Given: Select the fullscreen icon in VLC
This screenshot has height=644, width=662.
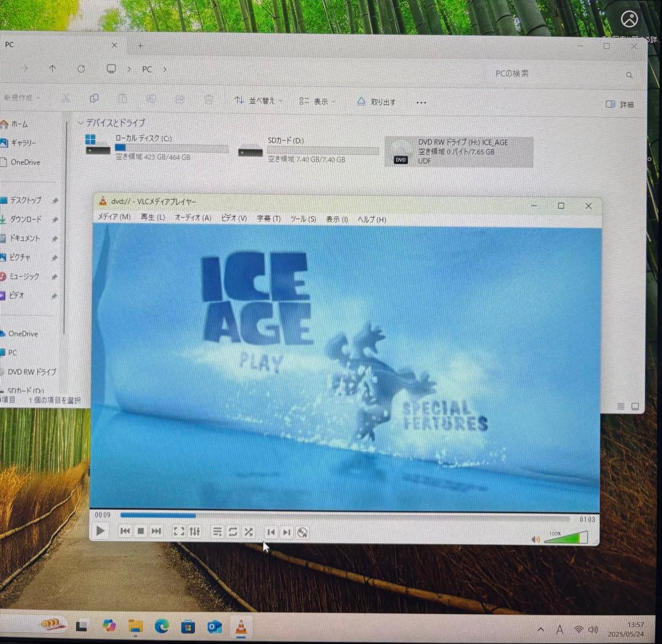Looking at the screenshot, I should (x=178, y=531).
